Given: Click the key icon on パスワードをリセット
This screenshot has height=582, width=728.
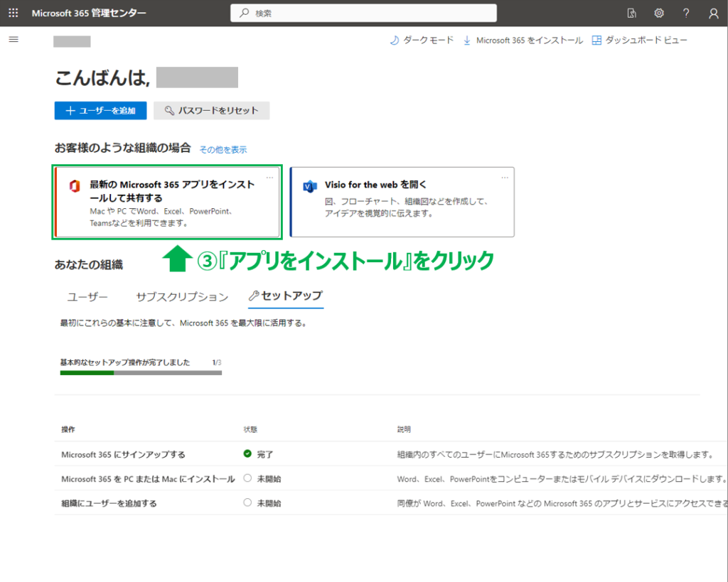Looking at the screenshot, I should pyautogui.click(x=169, y=110).
